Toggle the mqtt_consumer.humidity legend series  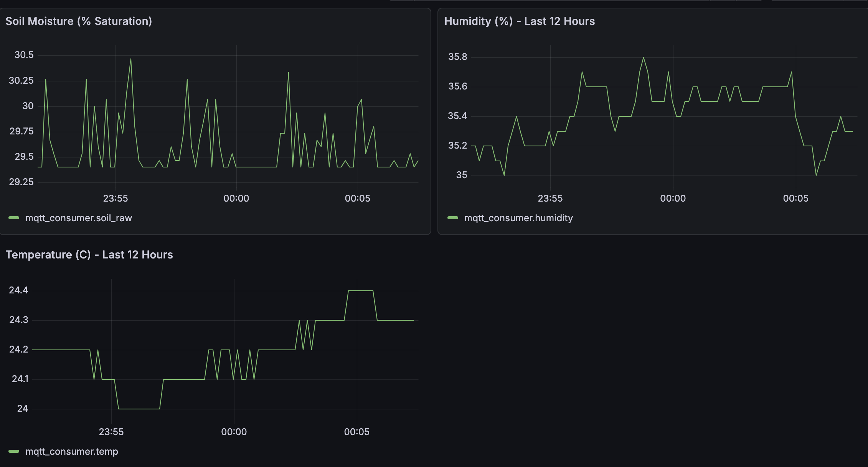[x=518, y=218]
